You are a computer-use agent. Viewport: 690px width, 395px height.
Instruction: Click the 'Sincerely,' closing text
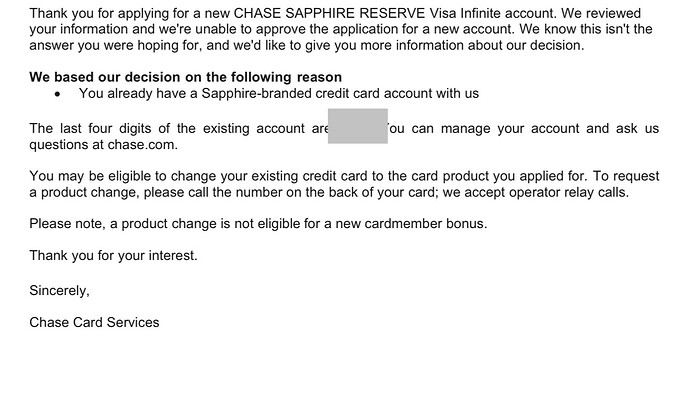pos(59,291)
